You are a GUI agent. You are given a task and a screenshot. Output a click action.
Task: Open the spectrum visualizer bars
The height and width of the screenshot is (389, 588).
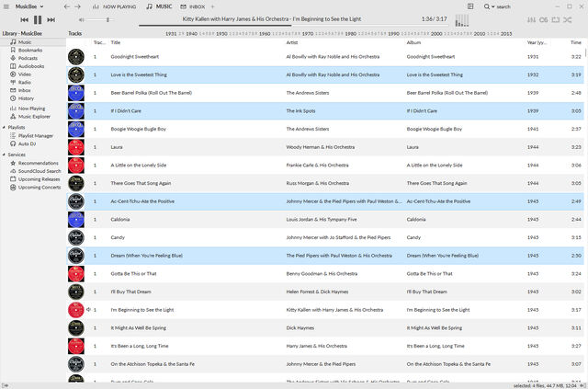(461, 21)
